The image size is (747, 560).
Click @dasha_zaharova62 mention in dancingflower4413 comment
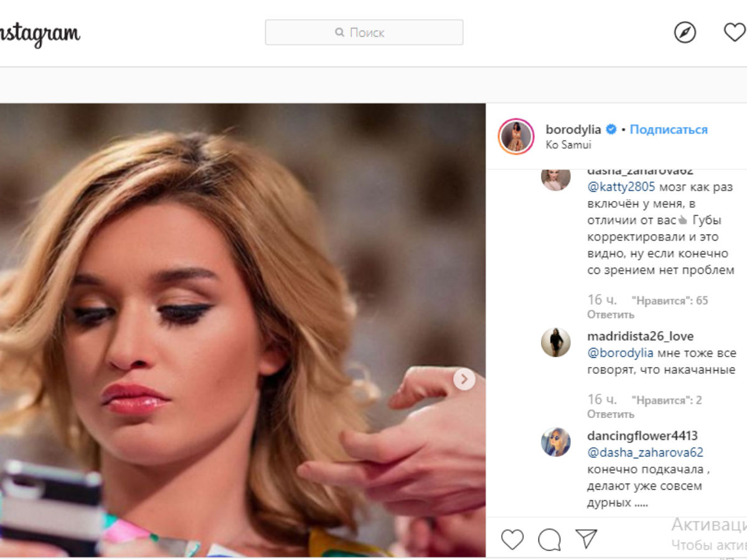[x=645, y=453]
